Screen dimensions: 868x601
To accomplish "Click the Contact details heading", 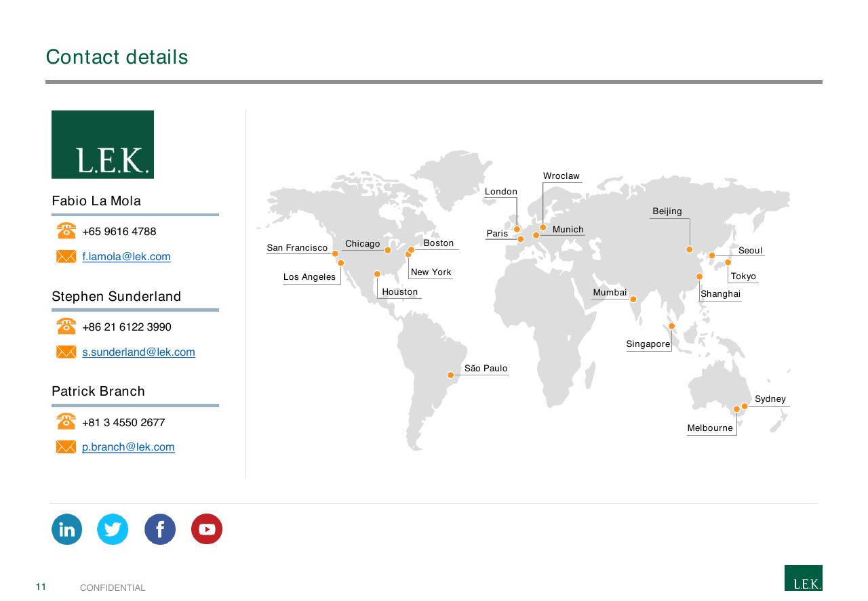I will coord(117,57).
